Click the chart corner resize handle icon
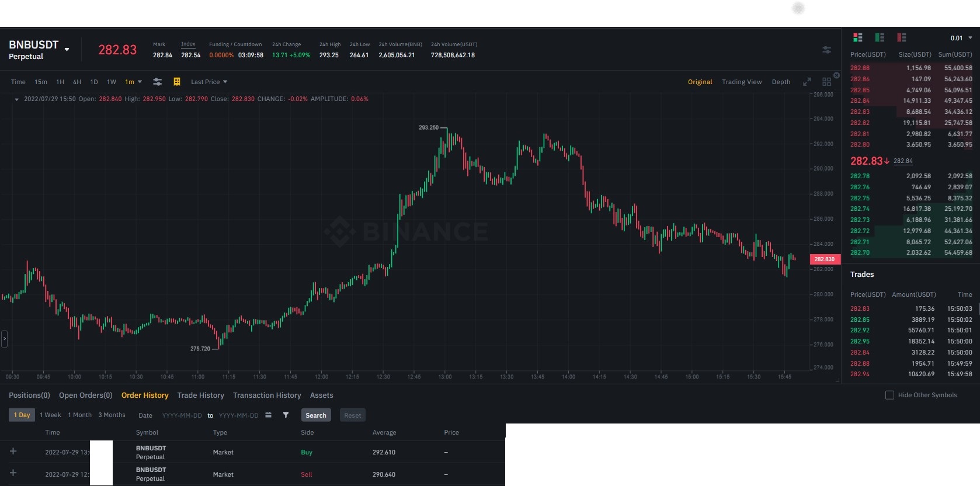Viewport: 980px width, 486px height. coord(837,380)
